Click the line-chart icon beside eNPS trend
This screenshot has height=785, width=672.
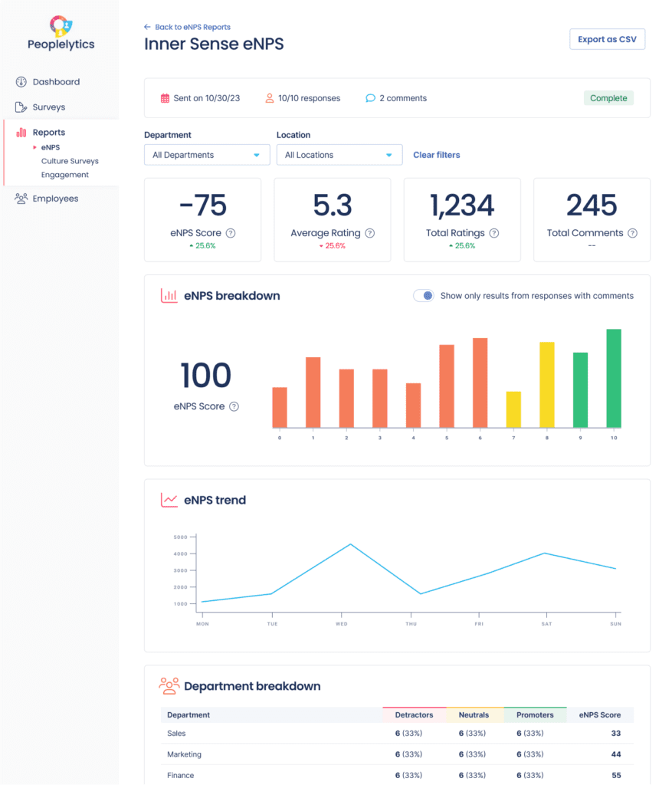[169, 499]
